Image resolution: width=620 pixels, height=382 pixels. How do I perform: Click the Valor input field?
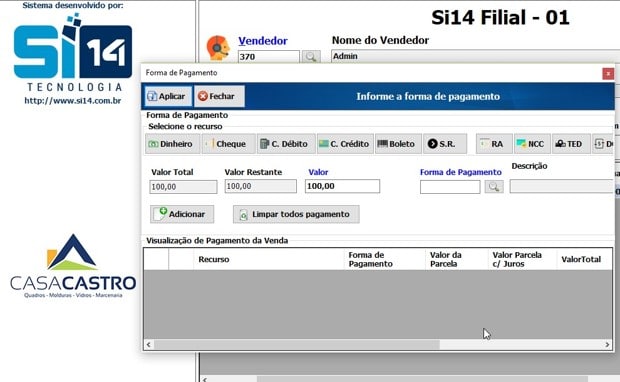342,186
